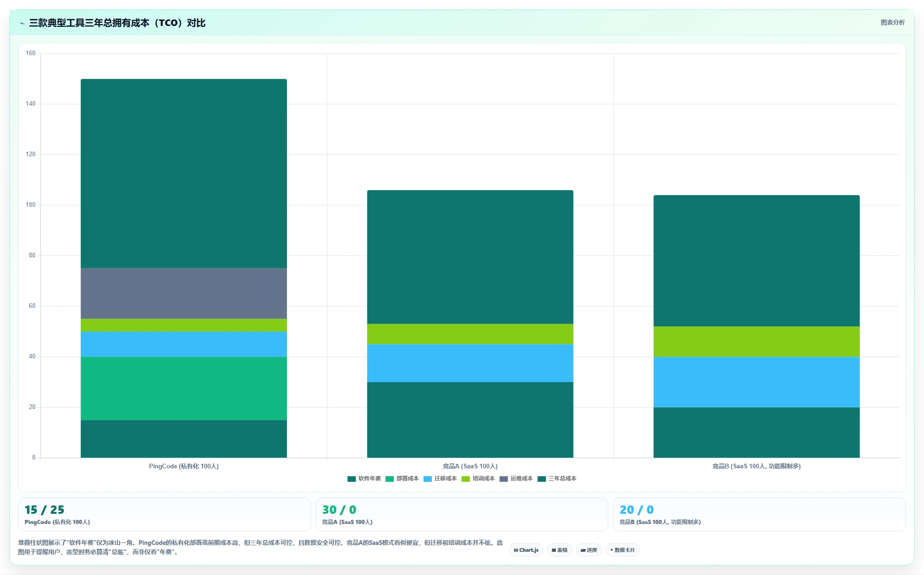Toggle the 三年总成本 legend item

point(557,479)
